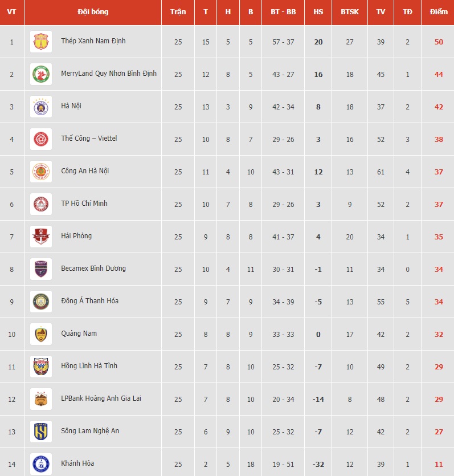
Task: Click the Sông Lam Nghệ An SLNA logo
Action: click(x=41, y=432)
